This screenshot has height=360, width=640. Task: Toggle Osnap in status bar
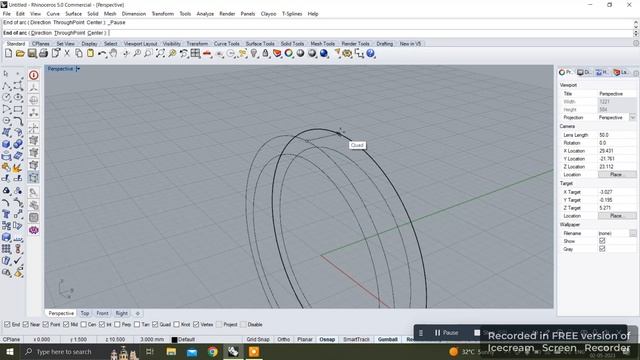327,340
